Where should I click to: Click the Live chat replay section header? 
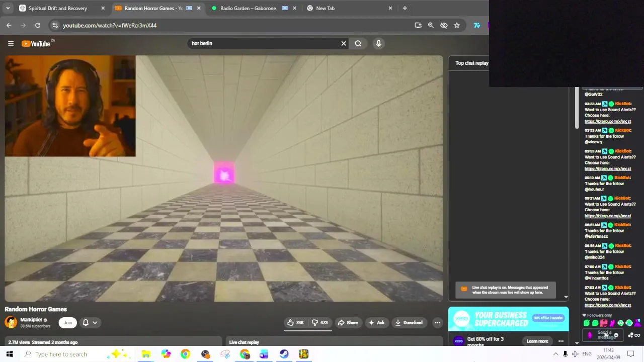pos(244,342)
